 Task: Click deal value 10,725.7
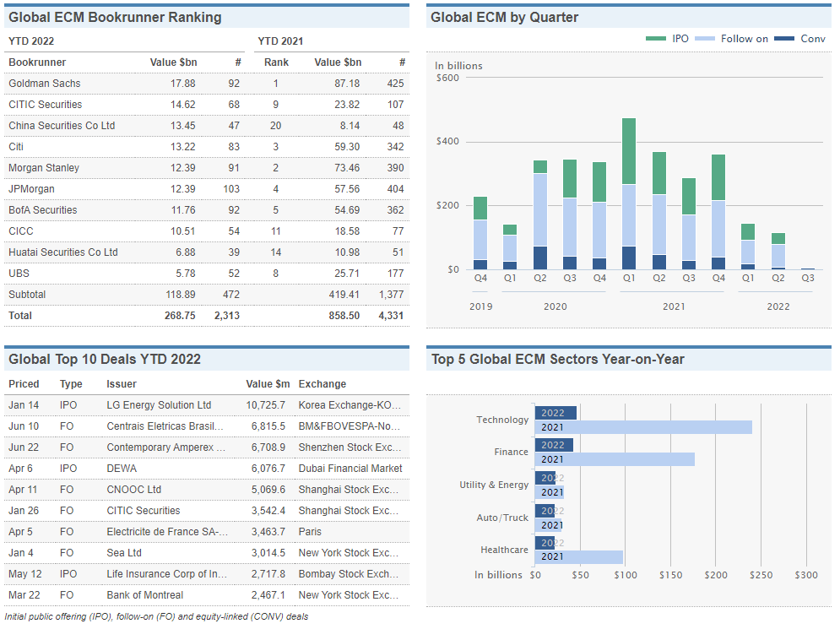266,405
